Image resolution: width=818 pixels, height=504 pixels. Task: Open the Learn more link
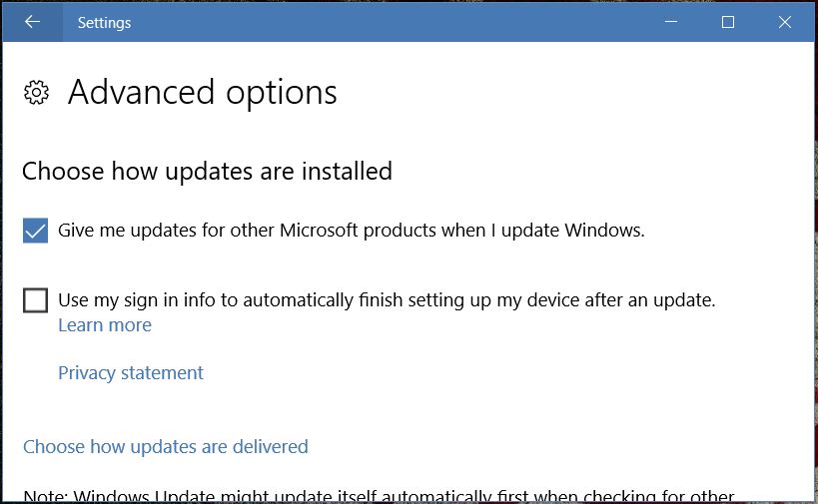click(105, 325)
